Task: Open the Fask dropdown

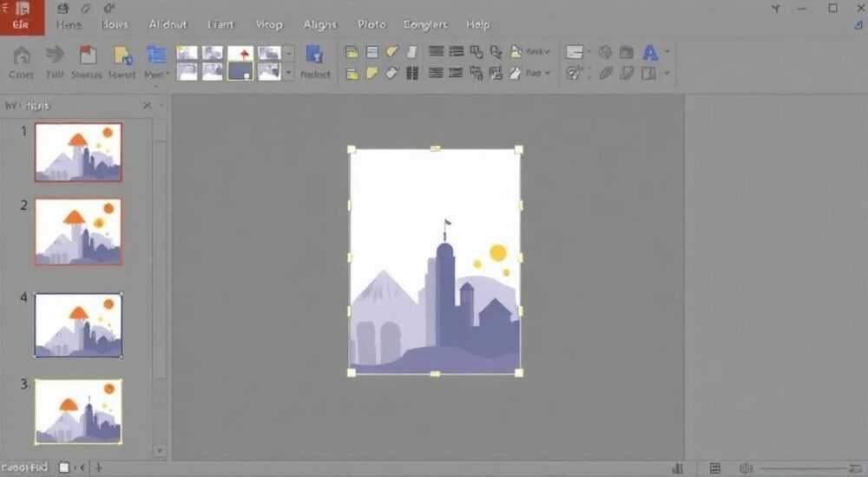Action: (x=537, y=51)
